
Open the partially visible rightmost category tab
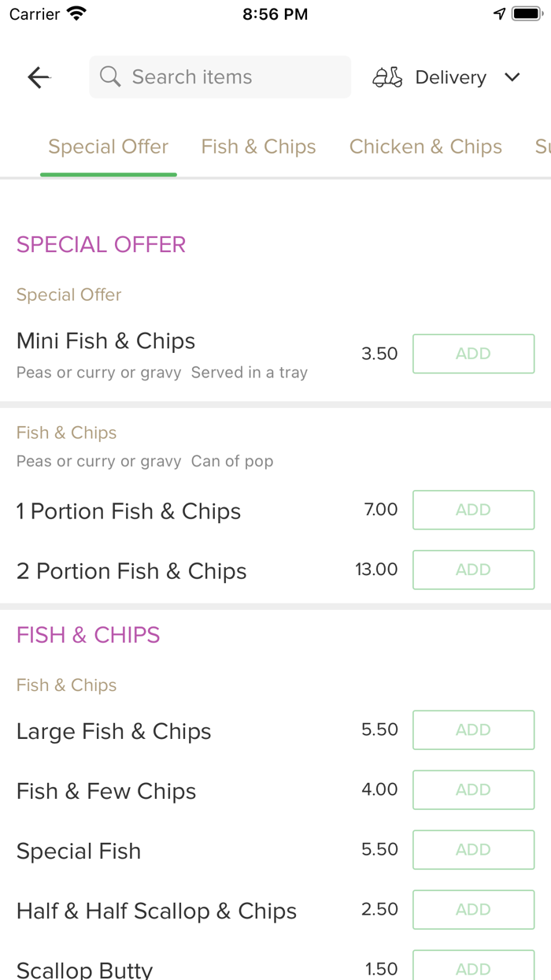point(544,147)
